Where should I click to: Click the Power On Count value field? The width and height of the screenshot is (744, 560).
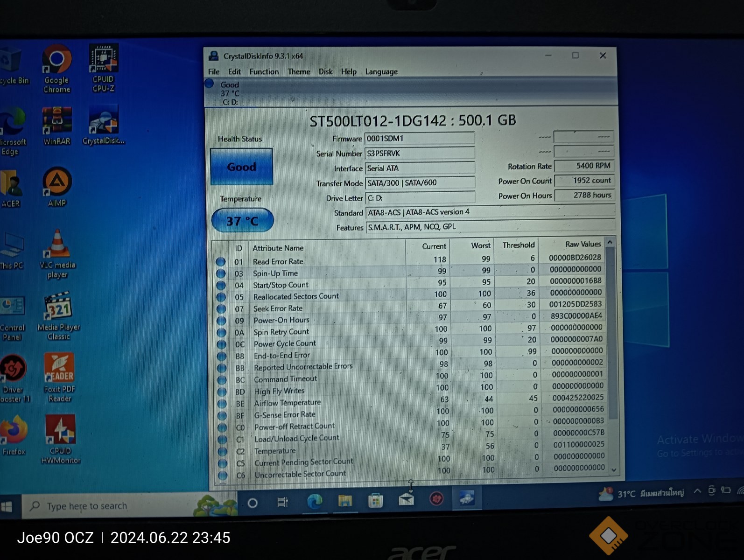(x=584, y=181)
